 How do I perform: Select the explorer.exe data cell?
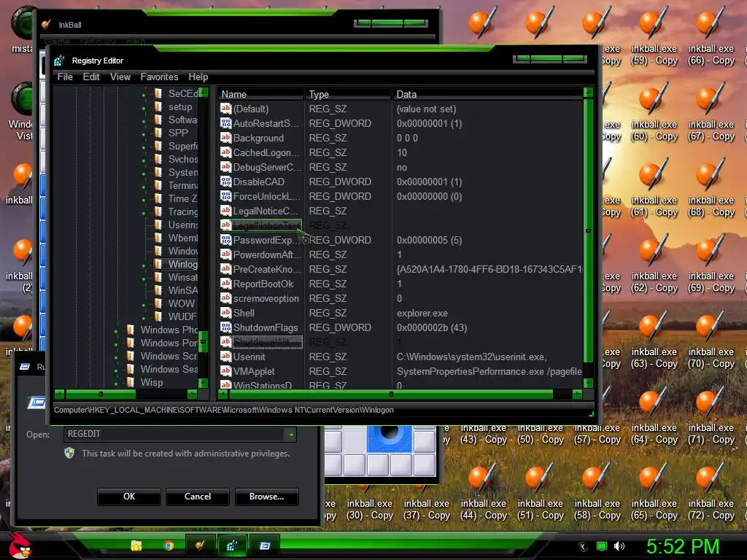(x=422, y=313)
